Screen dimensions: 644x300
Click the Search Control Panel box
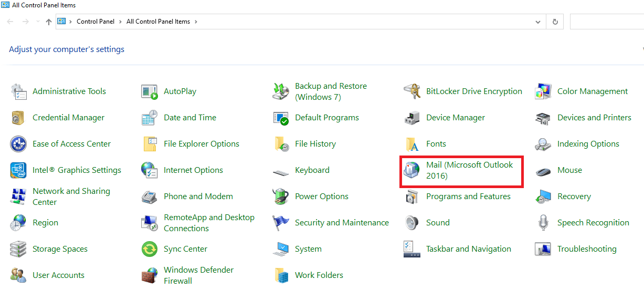pos(606,22)
